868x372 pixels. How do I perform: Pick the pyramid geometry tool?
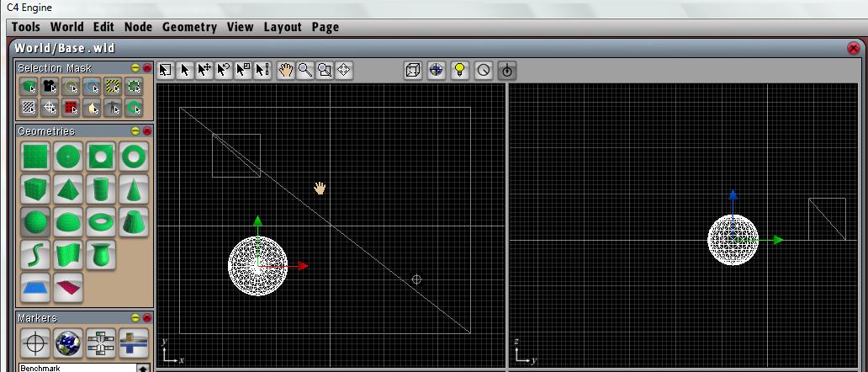[68, 189]
